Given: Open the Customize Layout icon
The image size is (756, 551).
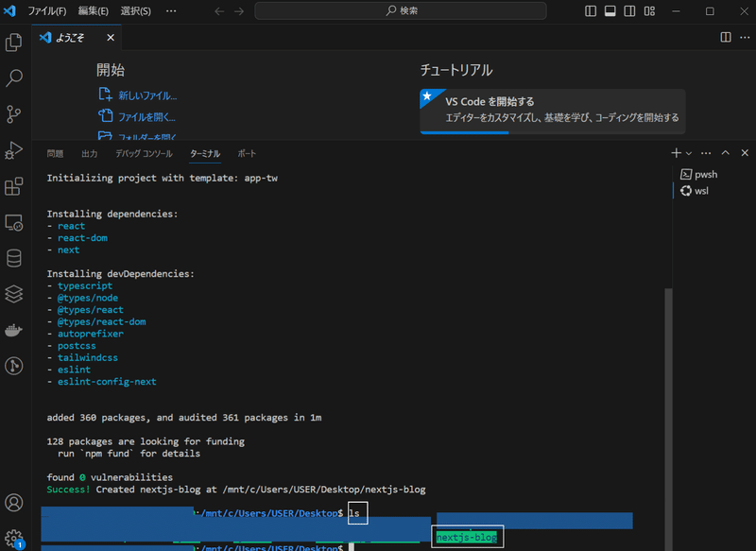Looking at the screenshot, I should coord(649,11).
